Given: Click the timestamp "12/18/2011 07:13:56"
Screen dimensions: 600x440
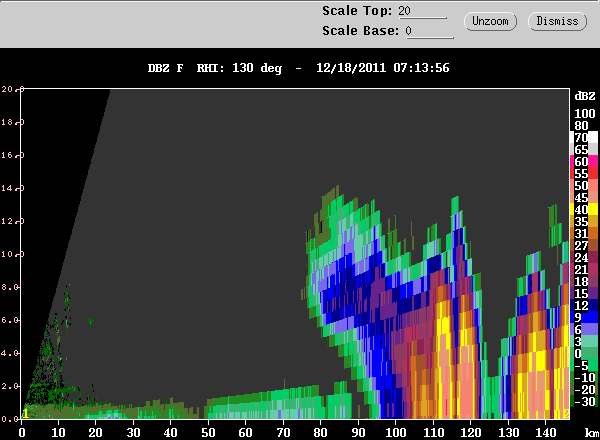Looking at the screenshot, I should click(382, 68).
